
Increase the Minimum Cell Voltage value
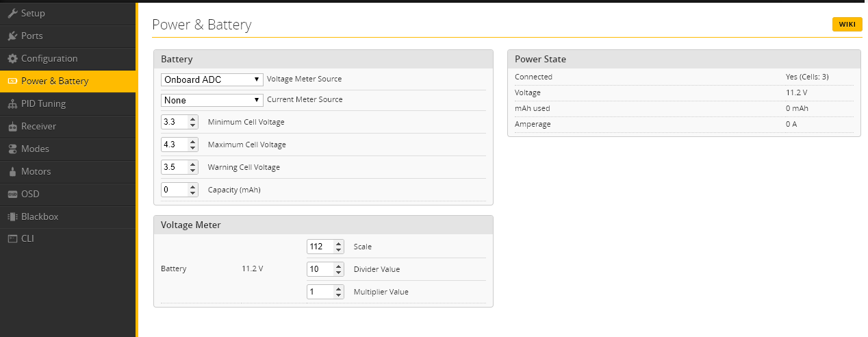pos(193,119)
